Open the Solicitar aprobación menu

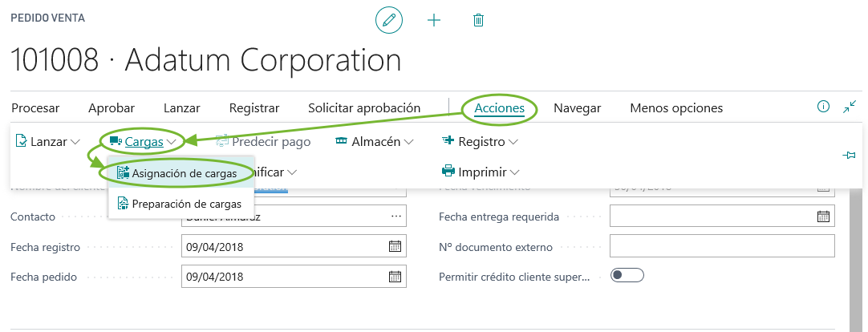364,108
